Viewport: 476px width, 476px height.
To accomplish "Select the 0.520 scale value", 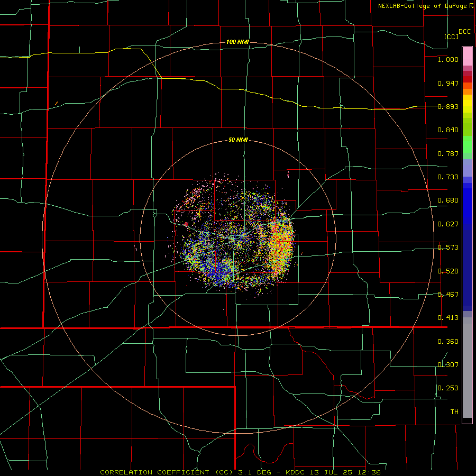I will (448, 271).
